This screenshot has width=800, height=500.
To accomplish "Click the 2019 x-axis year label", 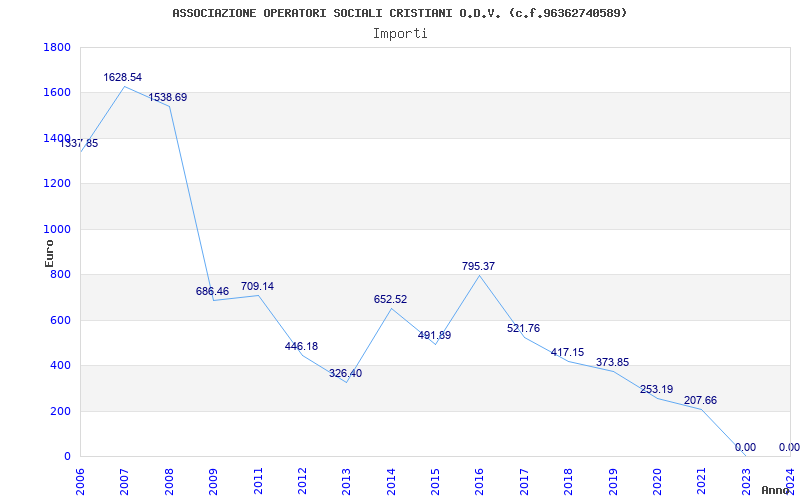I will [613, 481].
